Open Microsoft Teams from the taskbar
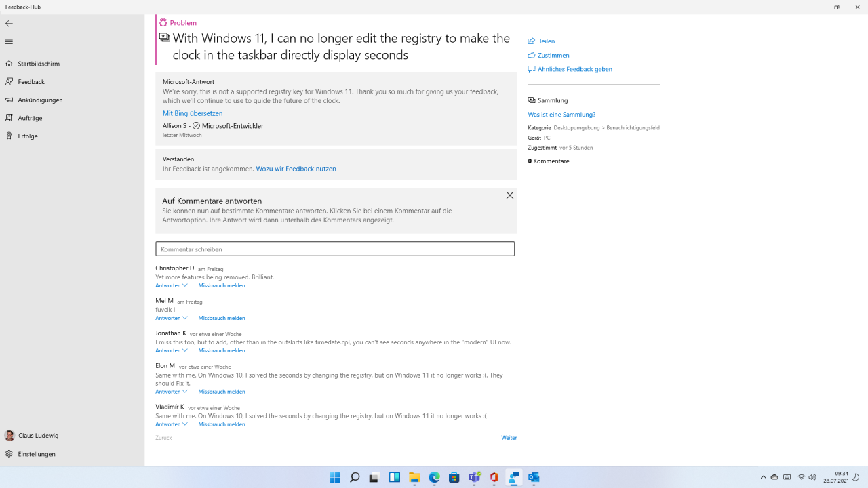The height and width of the screenshot is (488, 868). point(475,477)
